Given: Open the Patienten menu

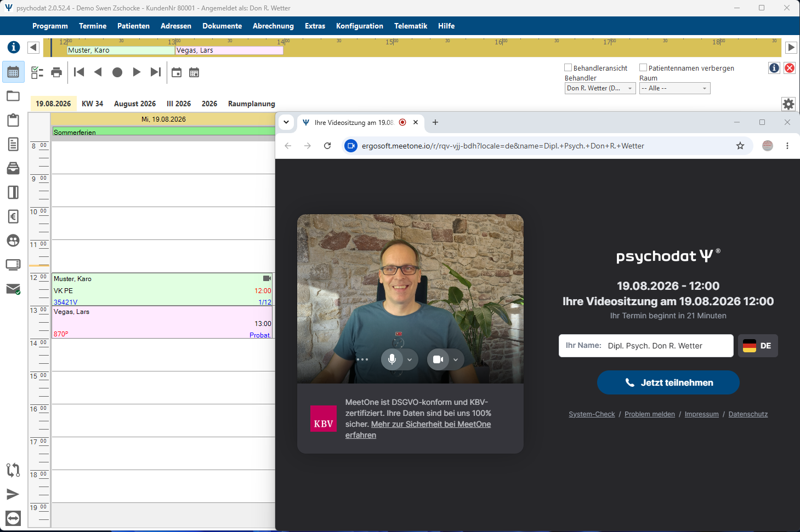Looking at the screenshot, I should click(x=133, y=26).
